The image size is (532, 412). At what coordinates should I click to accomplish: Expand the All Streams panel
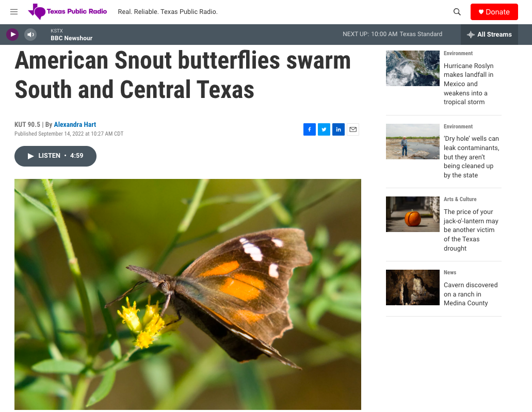[x=489, y=34]
